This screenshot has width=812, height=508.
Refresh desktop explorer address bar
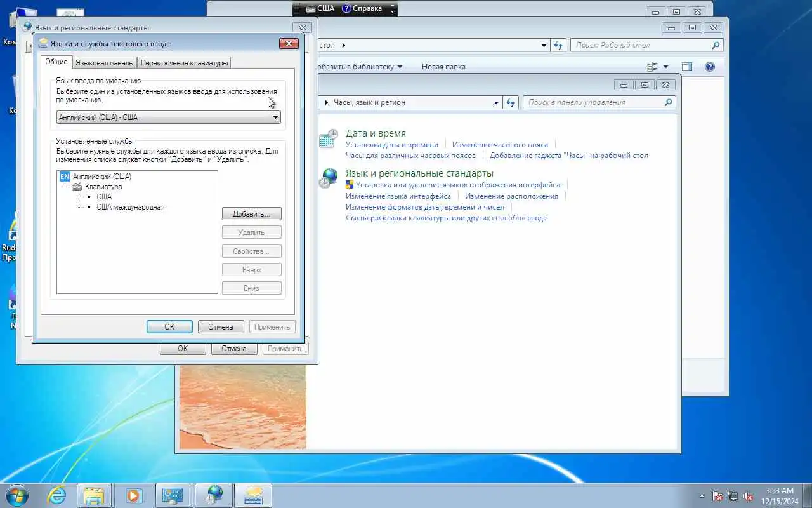(x=558, y=45)
